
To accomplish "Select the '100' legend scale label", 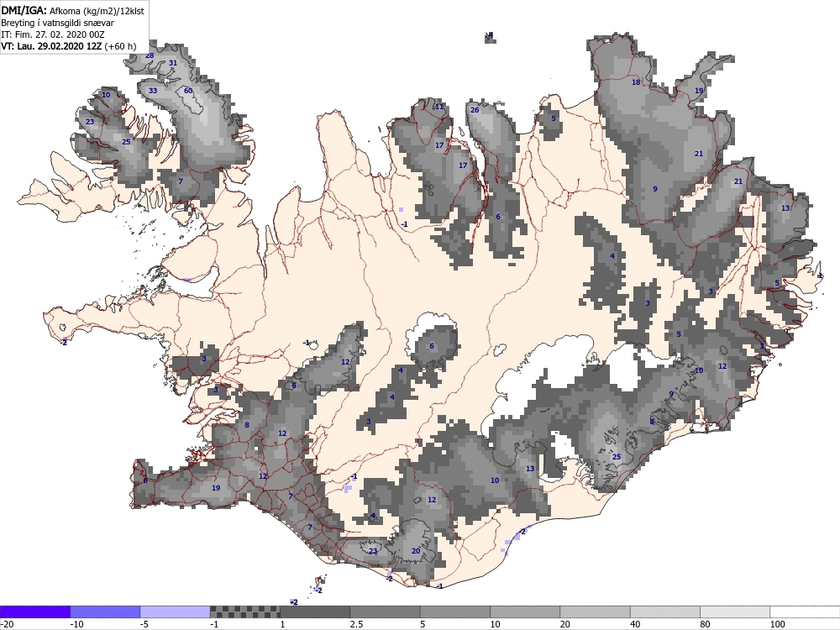I will (777, 624).
